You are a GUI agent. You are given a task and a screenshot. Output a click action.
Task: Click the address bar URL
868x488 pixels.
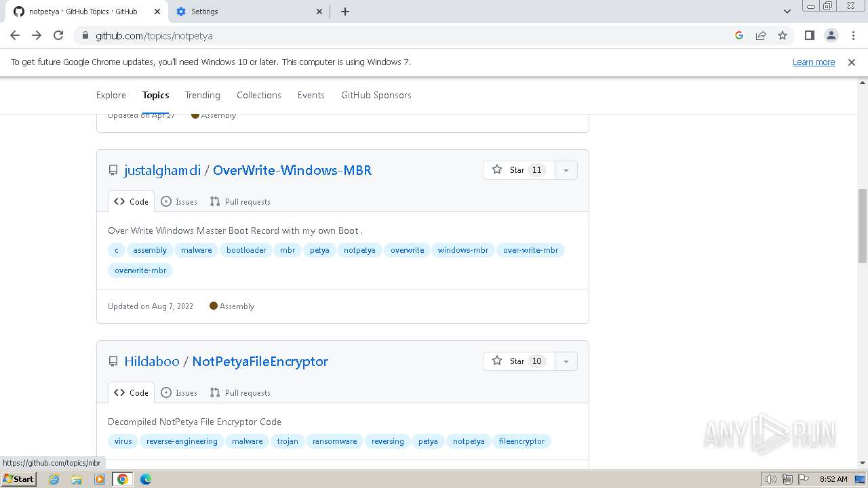pyautogui.click(x=154, y=35)
